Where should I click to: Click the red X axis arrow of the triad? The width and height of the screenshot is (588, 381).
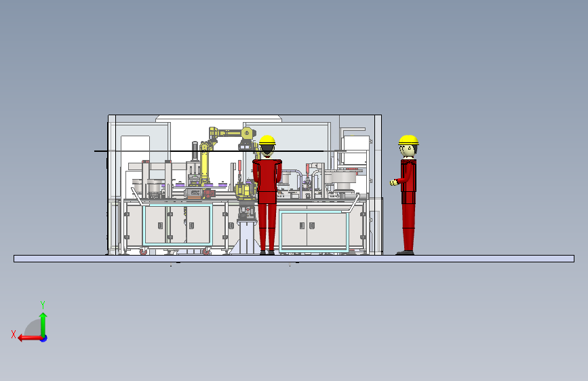tap(30, 338)
